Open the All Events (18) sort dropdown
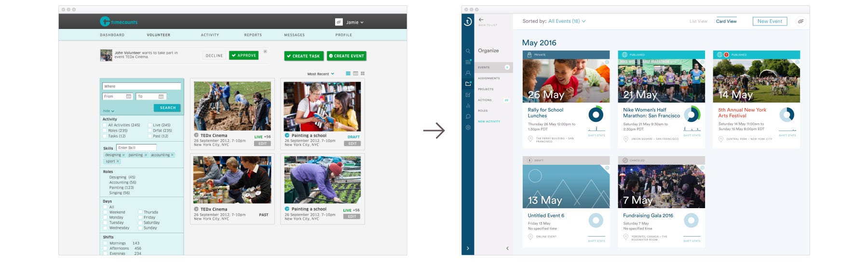The image size is (868, 265). (567, 21)
